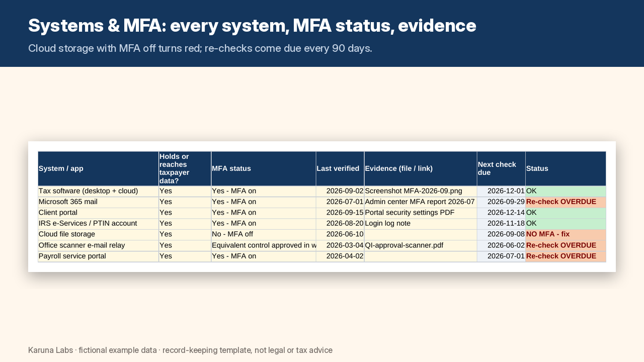Select the 'Office scanner e-mail relay' cell
Screen dimensions: 644x362
(98, 245)
